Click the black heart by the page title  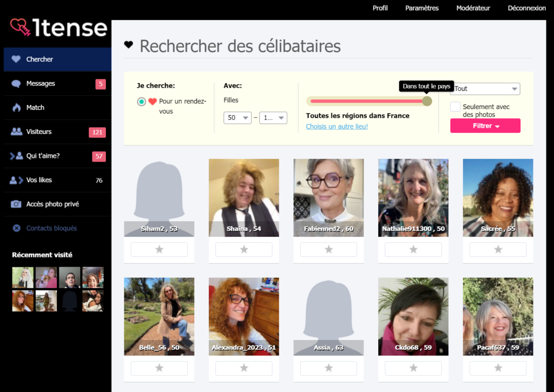129,44
